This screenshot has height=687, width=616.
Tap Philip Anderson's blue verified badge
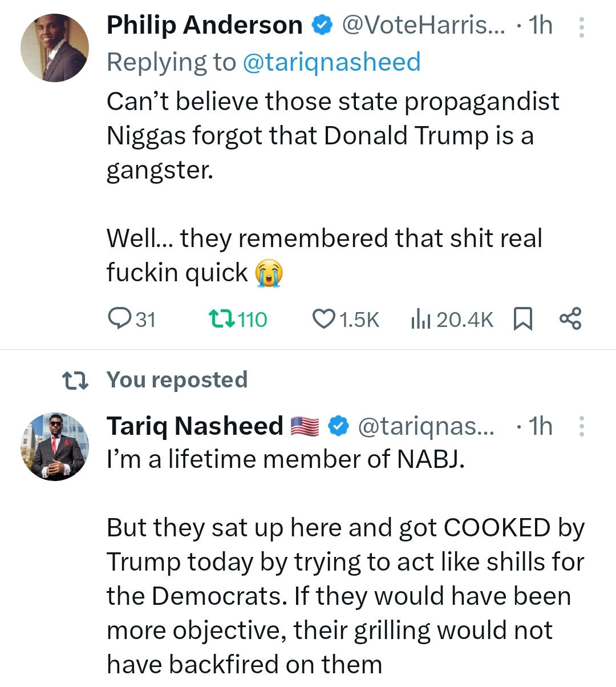click(x=322, y=26)
